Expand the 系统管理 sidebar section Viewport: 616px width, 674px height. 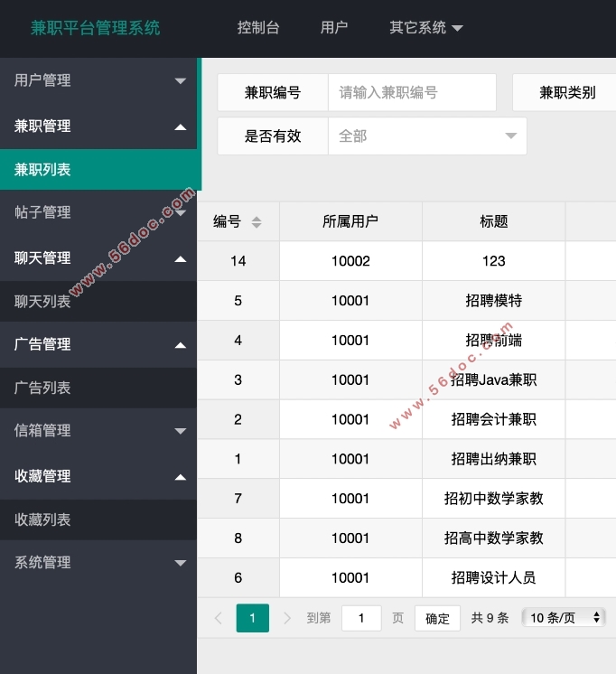98,562
